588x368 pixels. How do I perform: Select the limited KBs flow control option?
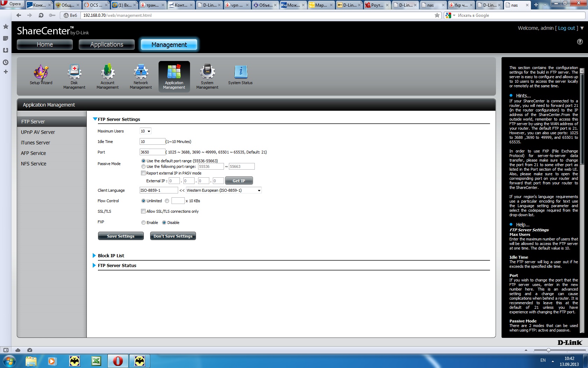167,201
